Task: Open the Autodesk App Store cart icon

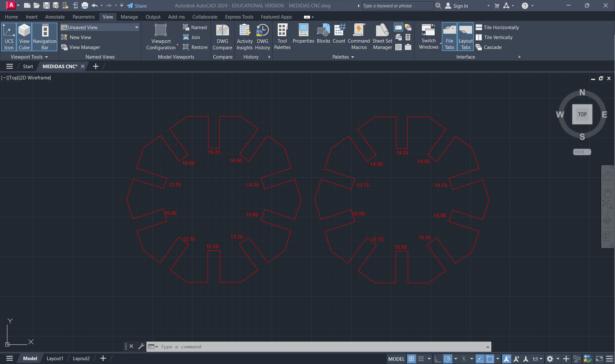Action: (497, 6)
